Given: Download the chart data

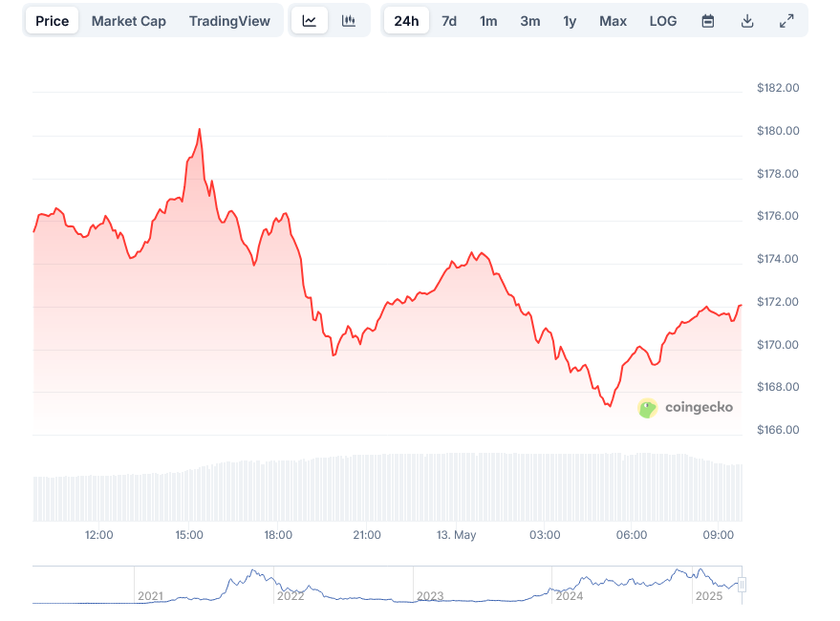Looking at the screenshot, I should point(747,21).
